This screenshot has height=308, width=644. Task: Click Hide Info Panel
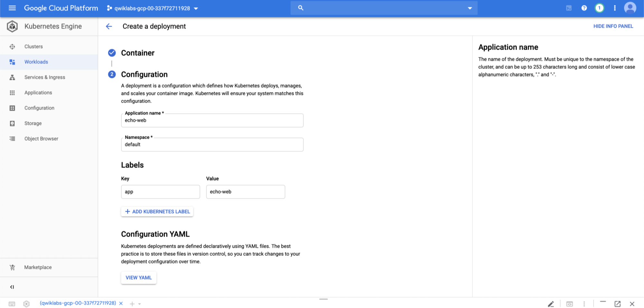613,26
